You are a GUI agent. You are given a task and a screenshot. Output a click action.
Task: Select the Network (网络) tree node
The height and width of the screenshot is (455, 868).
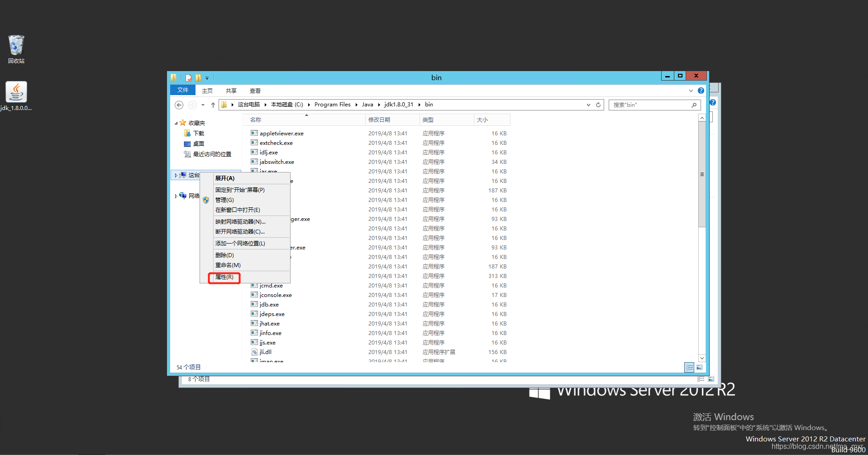click(x=190, y=196)
